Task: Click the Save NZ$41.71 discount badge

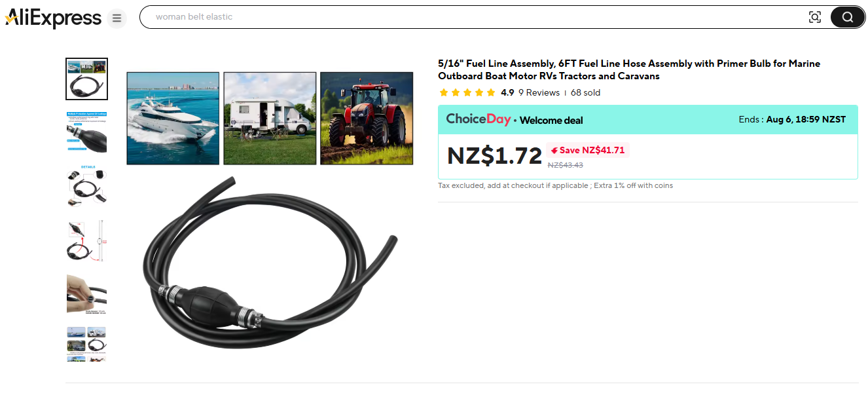Action: click(x=587, y=150)
